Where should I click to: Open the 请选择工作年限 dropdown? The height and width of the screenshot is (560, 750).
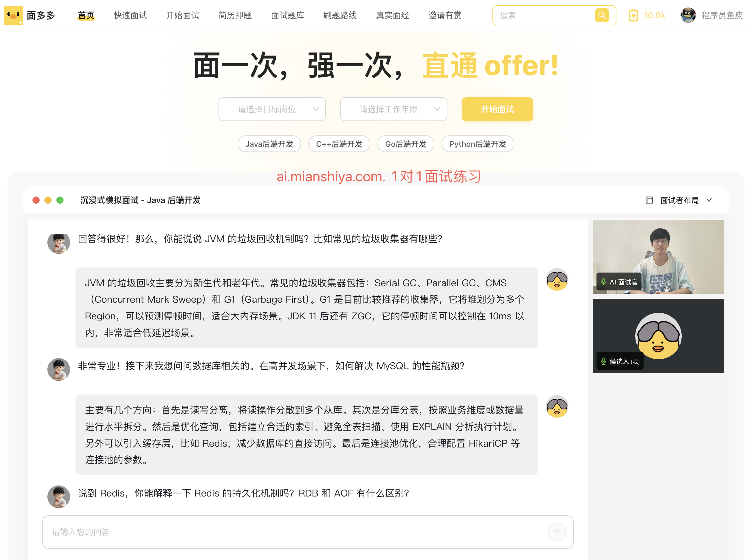(x=393, y=109)
